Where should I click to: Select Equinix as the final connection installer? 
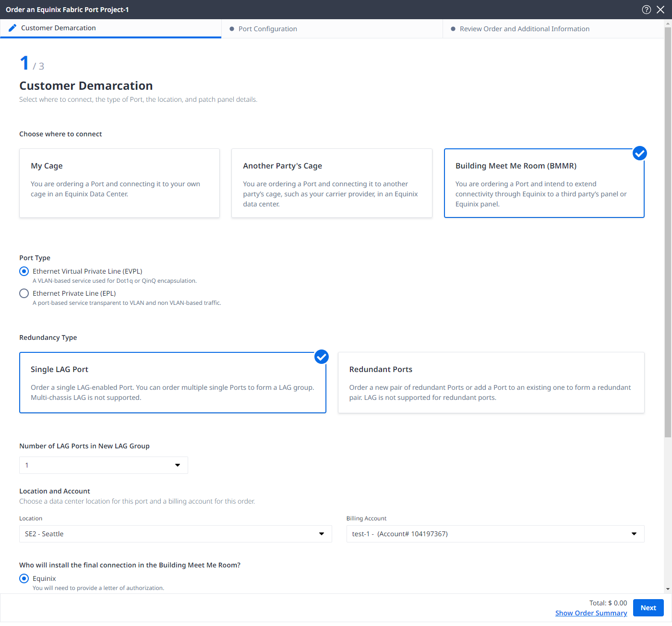point(24,578)
